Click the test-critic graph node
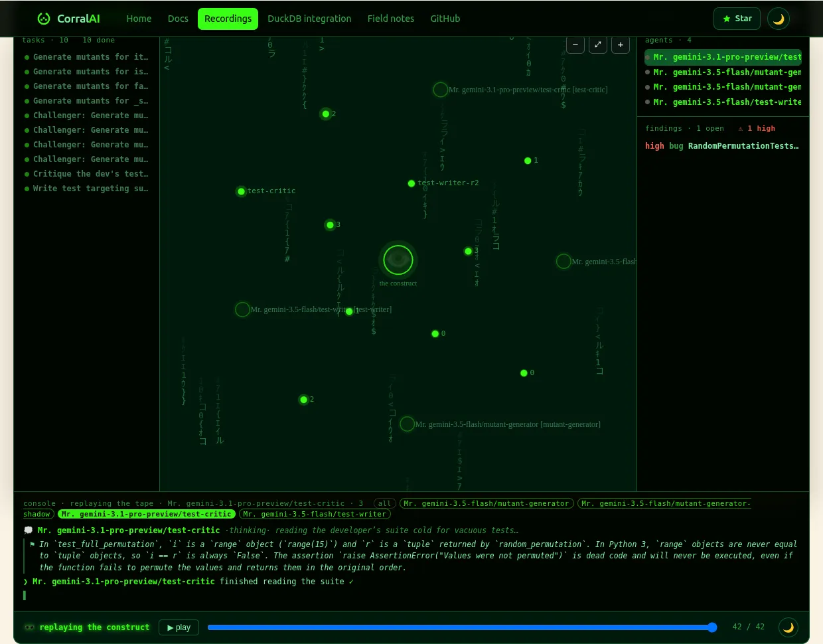The height and width of the screenshot is (644, 823). (x=242, y=191)
